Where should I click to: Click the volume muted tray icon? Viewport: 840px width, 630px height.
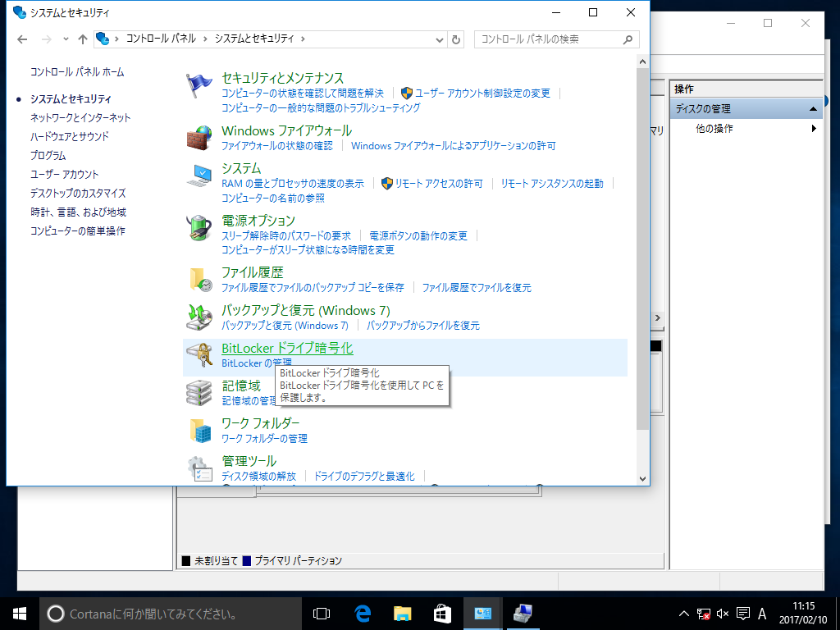pos(723,614)
